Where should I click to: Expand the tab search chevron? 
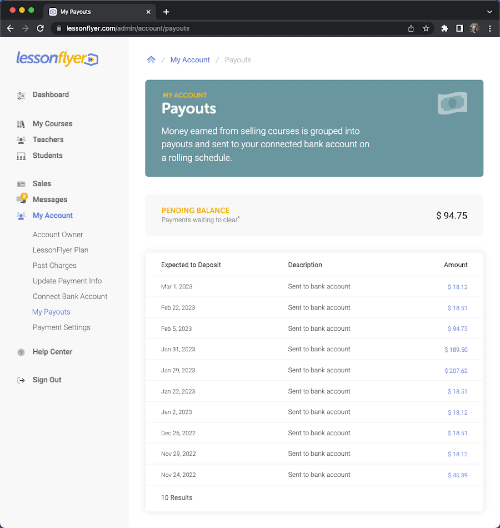490,12
